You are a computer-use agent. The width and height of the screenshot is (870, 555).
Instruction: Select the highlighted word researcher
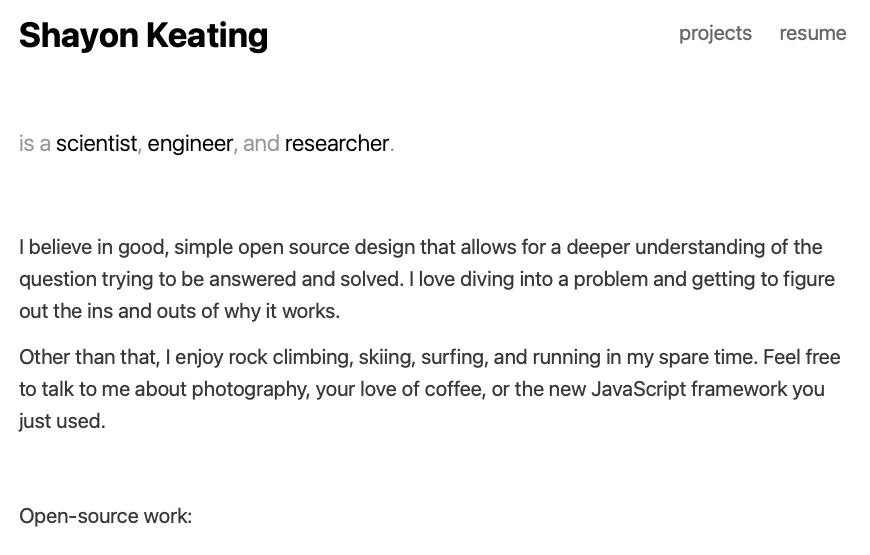(336, 143)
